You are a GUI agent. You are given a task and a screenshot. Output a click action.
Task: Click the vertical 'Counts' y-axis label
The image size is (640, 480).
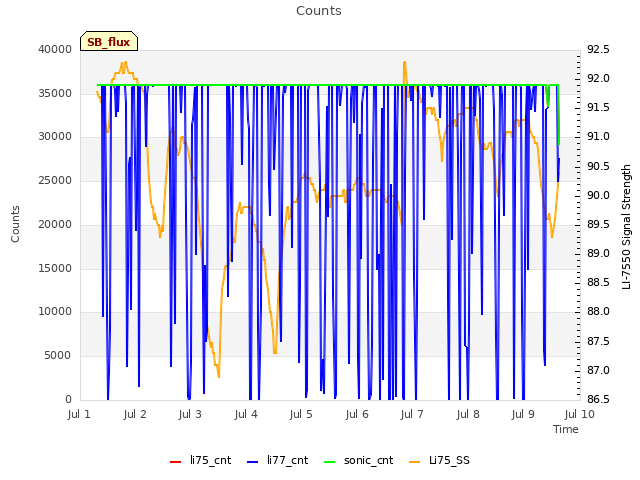(16, 224)
